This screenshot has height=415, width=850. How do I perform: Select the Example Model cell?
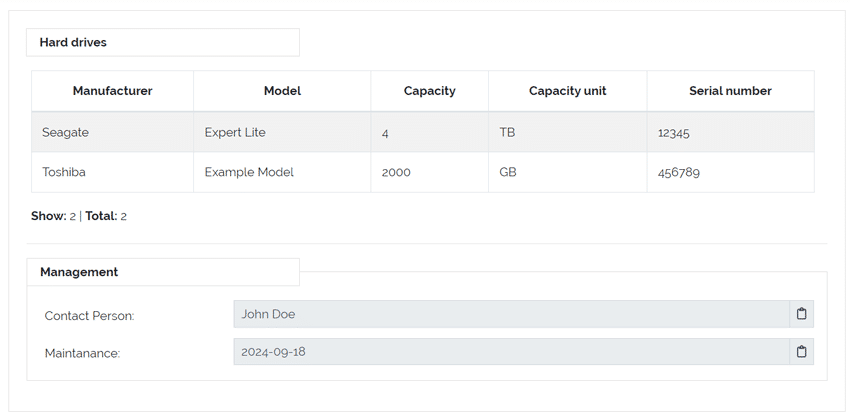tap(249, 172)
